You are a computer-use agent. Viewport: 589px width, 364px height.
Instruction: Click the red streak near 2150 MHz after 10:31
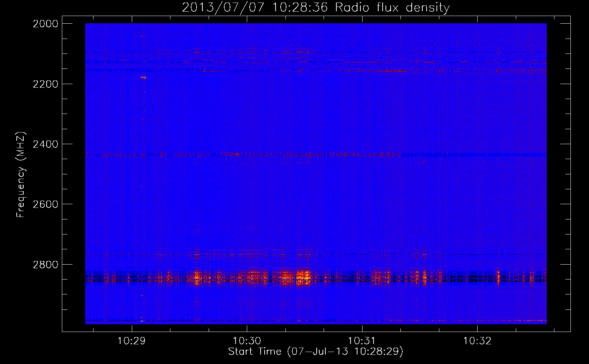click(393, 71)
